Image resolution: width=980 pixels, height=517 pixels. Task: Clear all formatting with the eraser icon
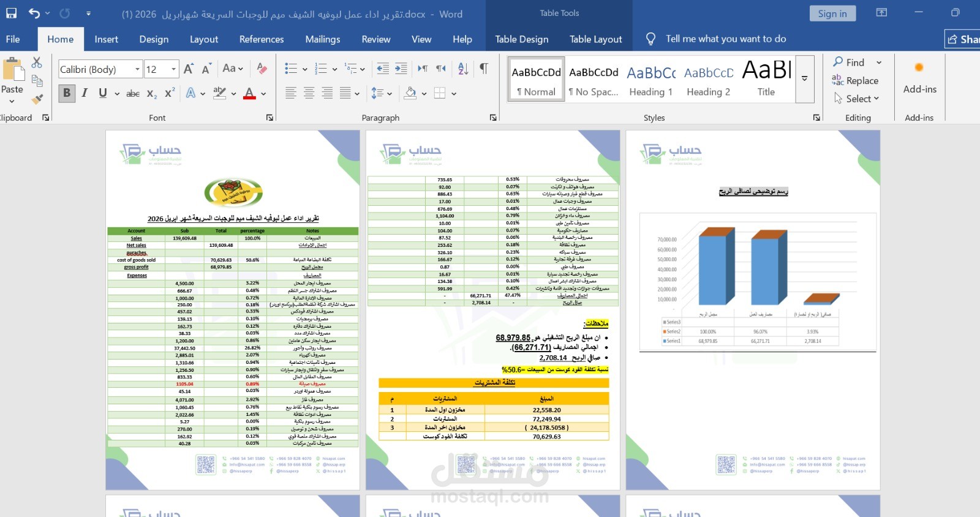pos(262,69)
